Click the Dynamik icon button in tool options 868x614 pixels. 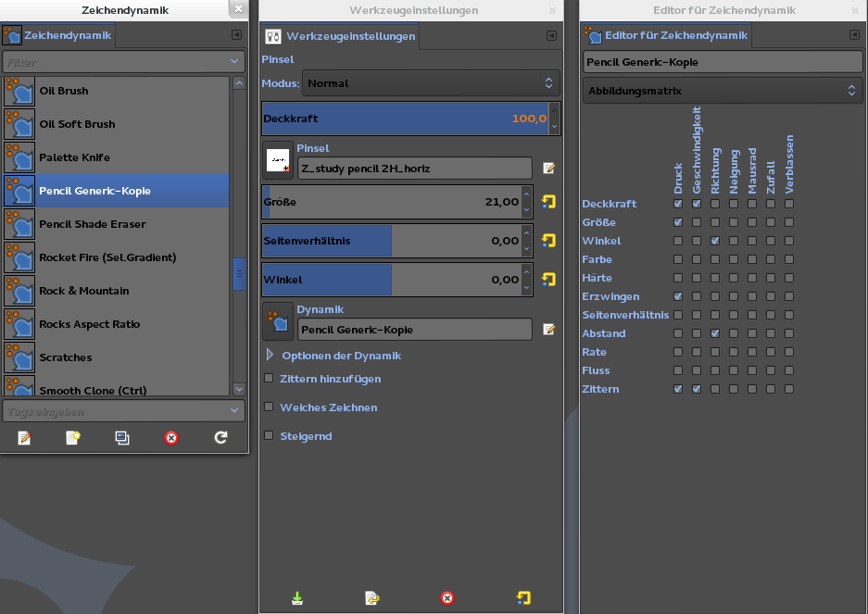pyautogui.click(x=278, y=321)
